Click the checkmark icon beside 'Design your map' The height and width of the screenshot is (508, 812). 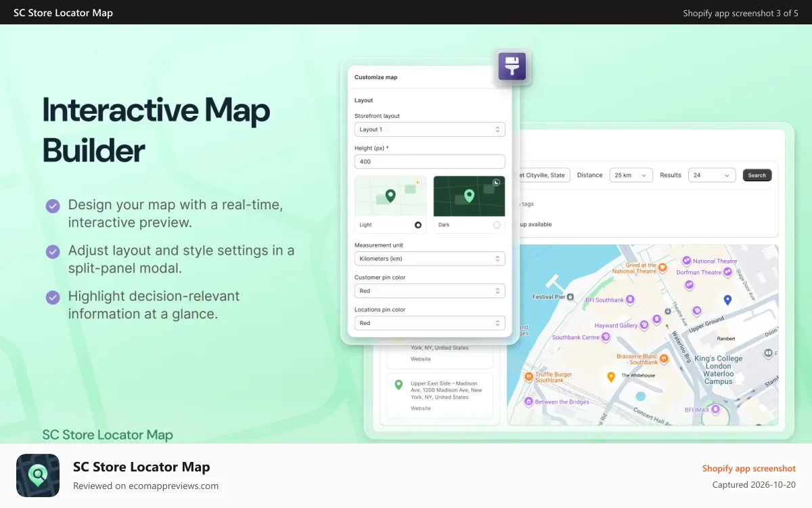pyautogui.click(x=53, y=206)
